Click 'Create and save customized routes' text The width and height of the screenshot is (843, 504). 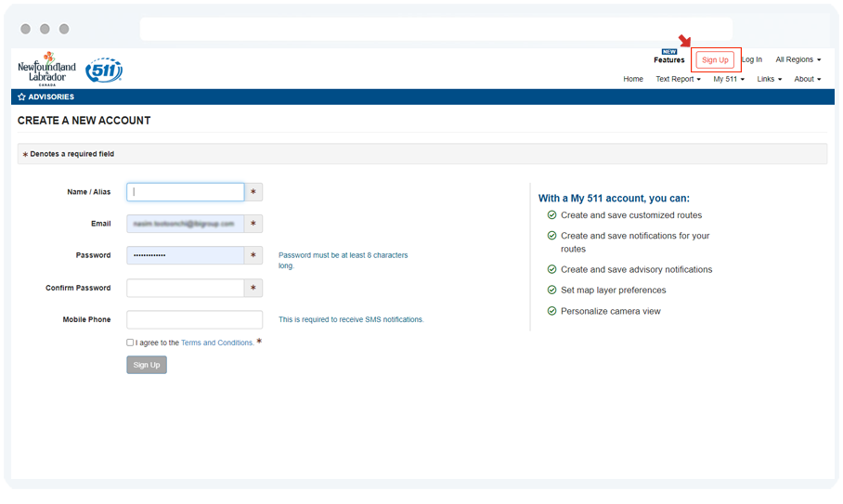point(631,215)
